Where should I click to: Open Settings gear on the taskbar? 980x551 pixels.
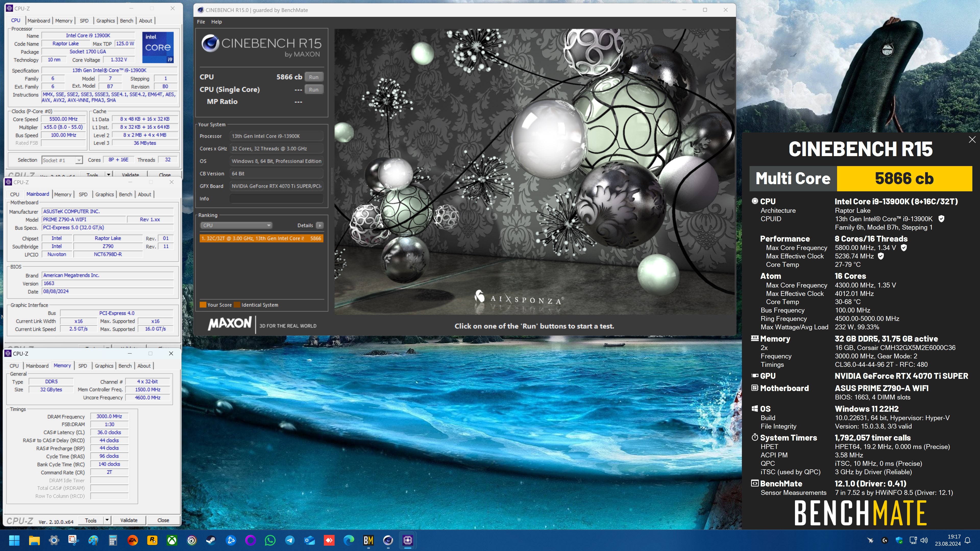point(54,540)
